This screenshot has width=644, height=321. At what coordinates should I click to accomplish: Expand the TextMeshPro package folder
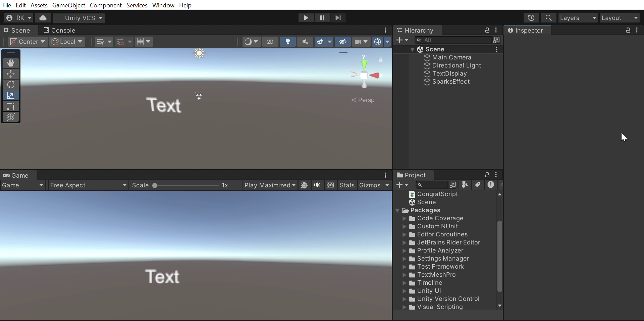pos(405,275)
